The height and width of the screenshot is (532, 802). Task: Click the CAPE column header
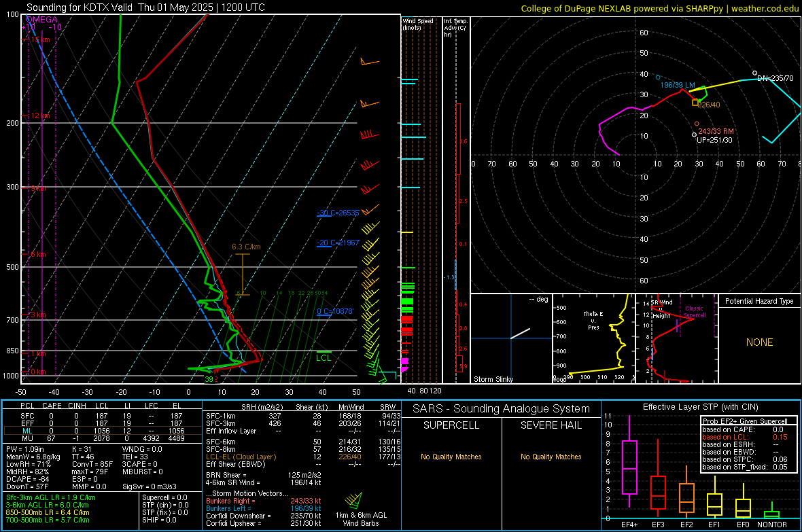coord(52,406)
